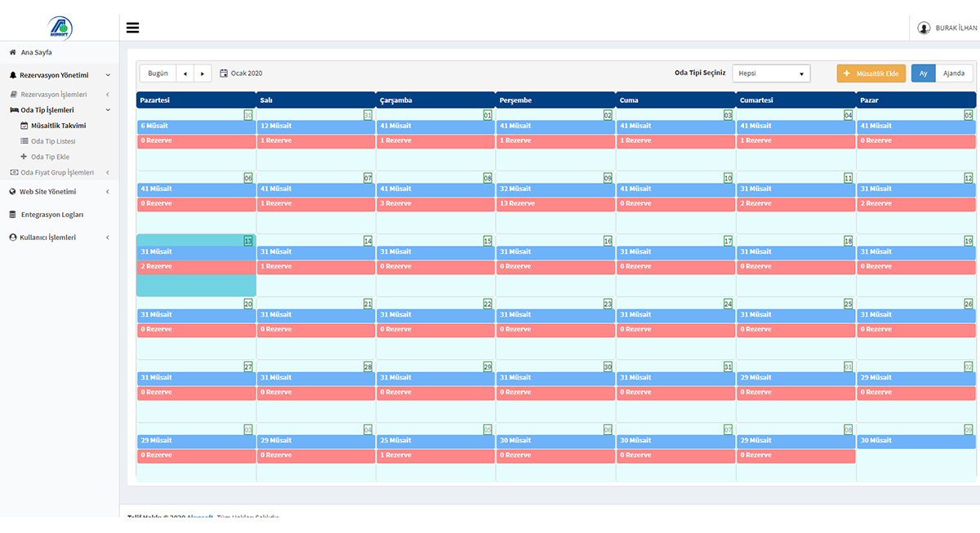The height and width of the screenshot is (533, 980).
Task: Click the bell icon for Rezervasyon Yönetimi
Action: [13, 75]
